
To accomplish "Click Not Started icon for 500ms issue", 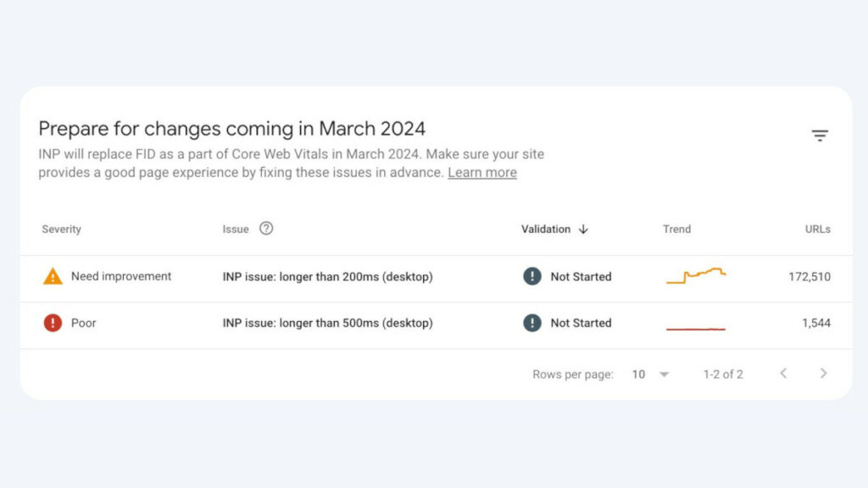I will pos(532,323).
